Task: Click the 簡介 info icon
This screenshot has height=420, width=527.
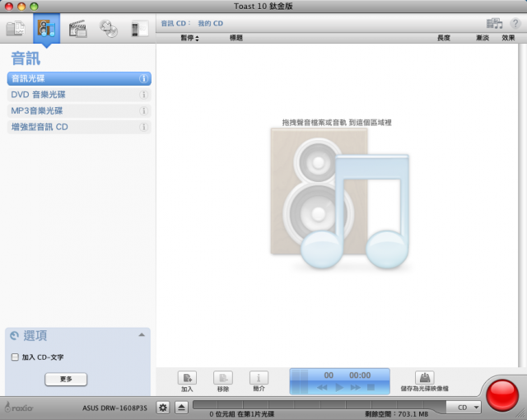Action: pyautogui.click(x=259, y=378)
